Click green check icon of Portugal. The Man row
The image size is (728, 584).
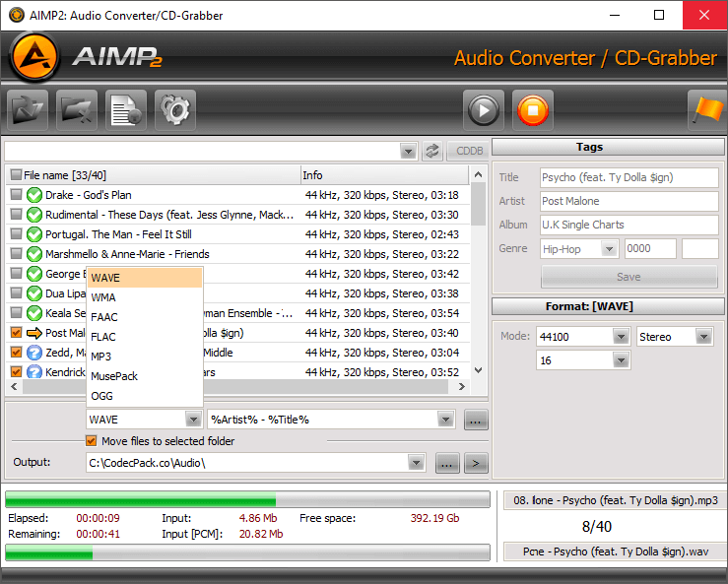[x=34, y=234]
